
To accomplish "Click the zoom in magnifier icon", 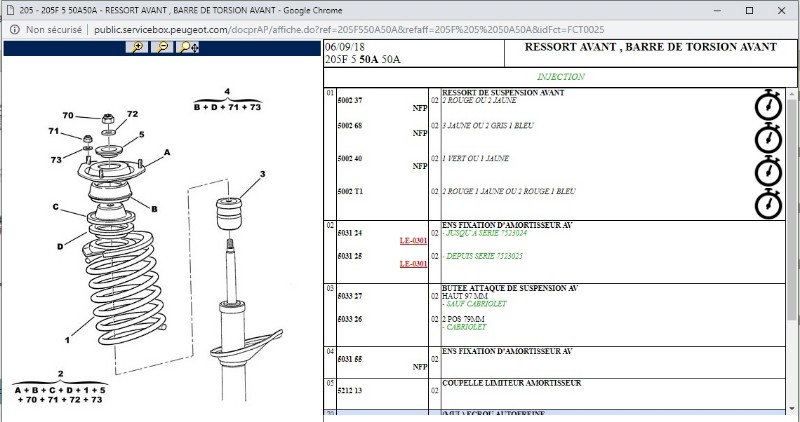I will pos(136,47).
